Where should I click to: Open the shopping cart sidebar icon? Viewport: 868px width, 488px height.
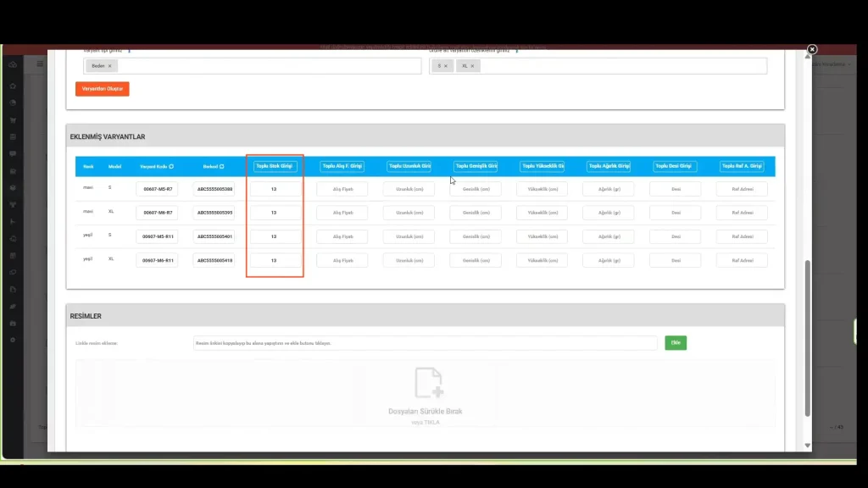tap(13, 119)
